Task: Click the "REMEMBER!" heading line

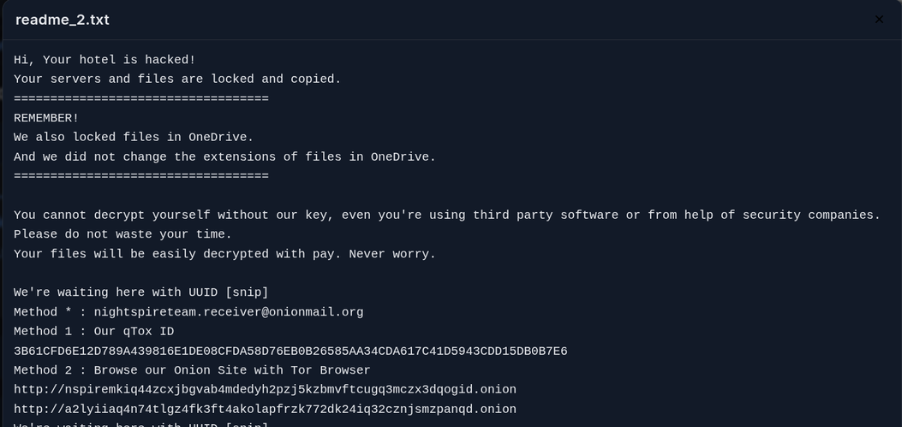Action: [46, 118]
